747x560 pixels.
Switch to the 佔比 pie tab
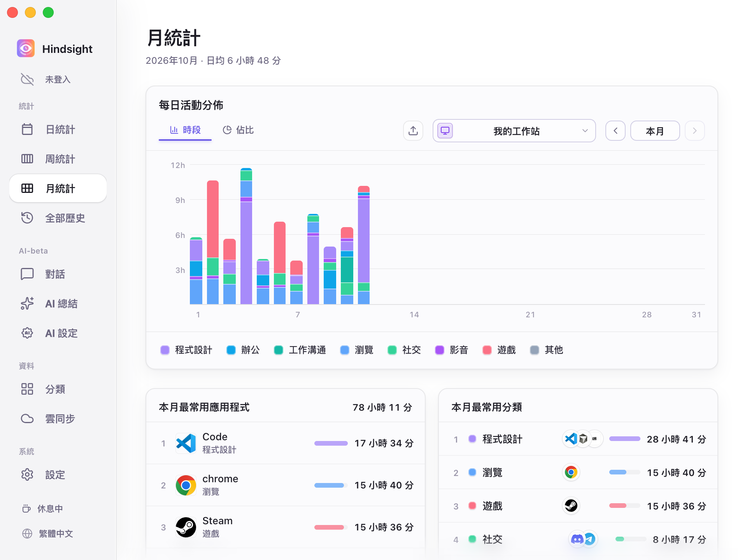tap(238, 130)
